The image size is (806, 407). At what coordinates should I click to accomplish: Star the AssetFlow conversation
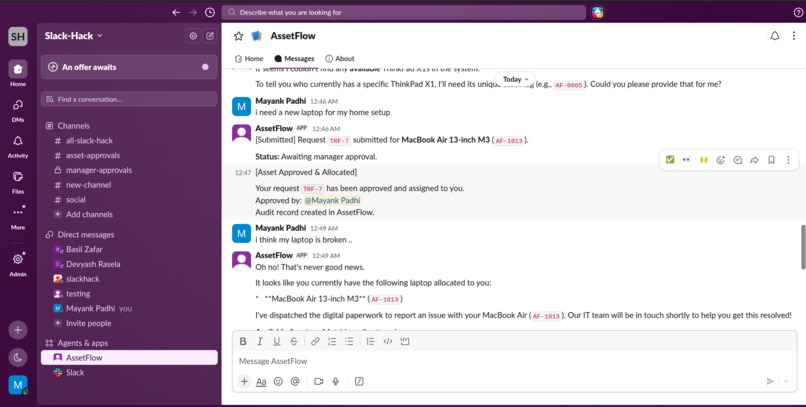[x=239, y=36]
